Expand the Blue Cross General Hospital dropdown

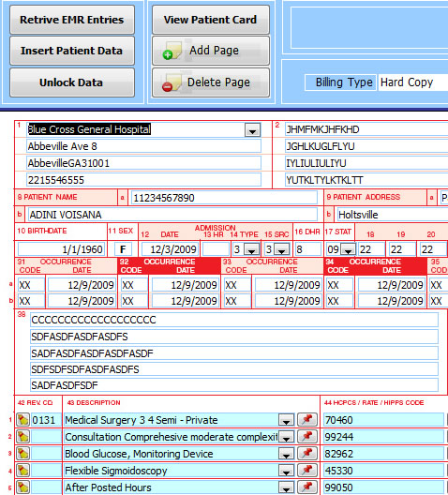252,130
